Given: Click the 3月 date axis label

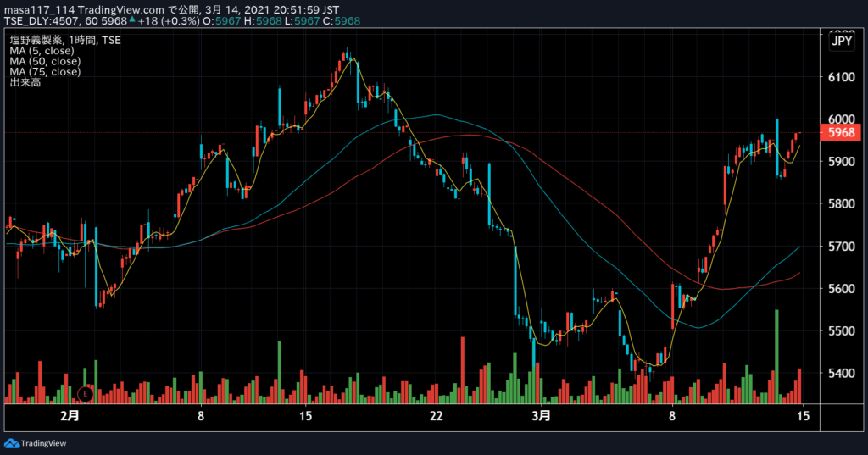Looking at the screenshot, I should tap(542, 415).
